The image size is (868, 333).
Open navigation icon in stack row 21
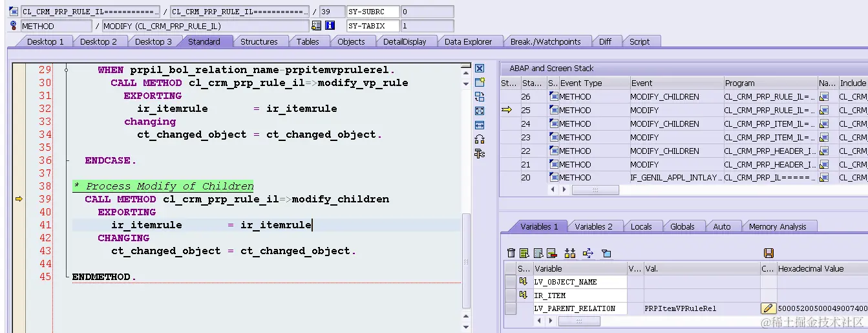tap(824, 164)
